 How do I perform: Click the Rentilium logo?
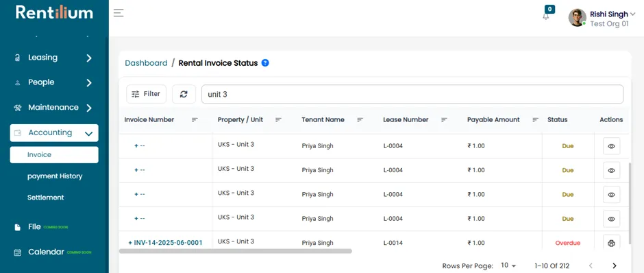54,12
